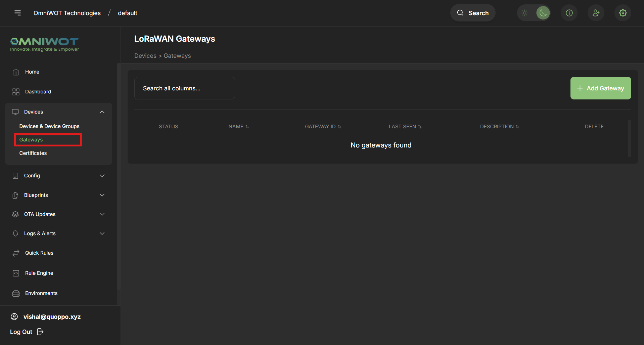The width and height of the screenshot is (644, 345).
Task: Click the OTA Updates layers icon
Action: [x=16, y=214]
